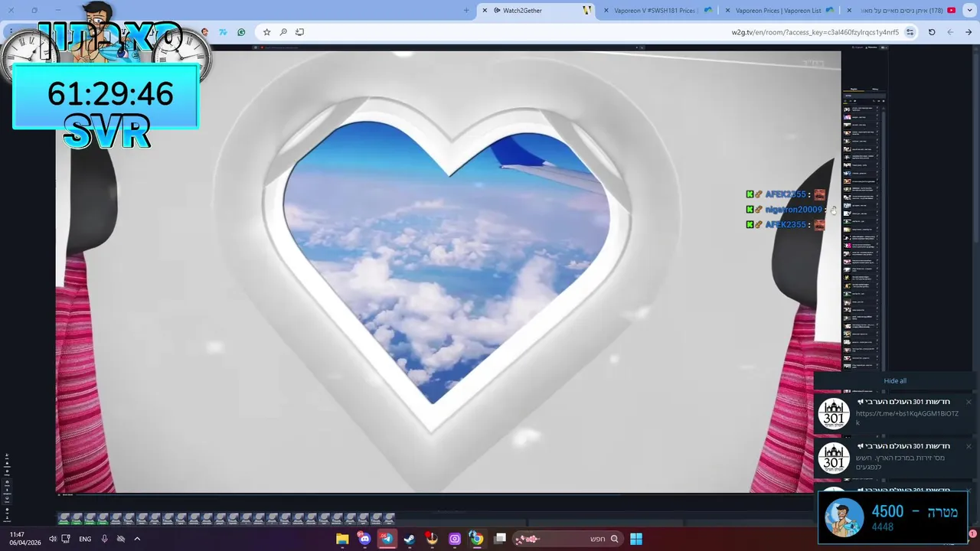Open the network tray icon
This screenshot has height=551, width=980.
click(66, 539)
